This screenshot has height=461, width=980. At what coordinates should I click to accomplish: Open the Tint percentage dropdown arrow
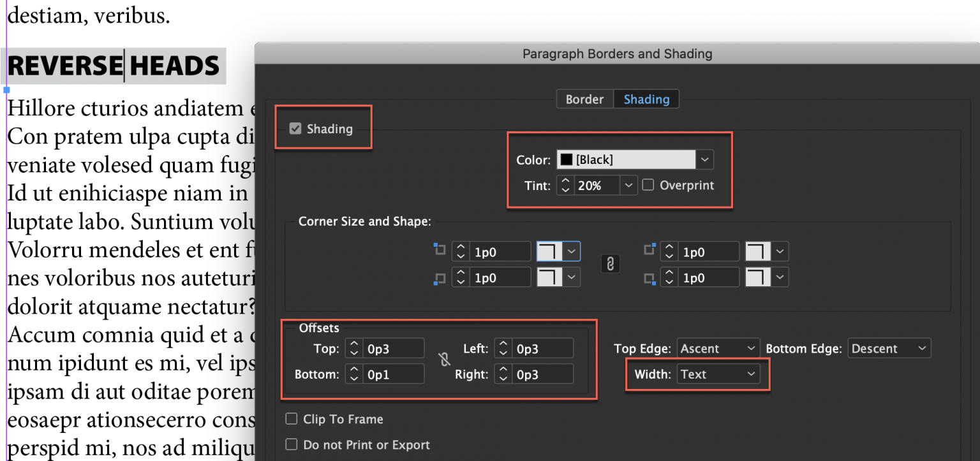[628, 185]
